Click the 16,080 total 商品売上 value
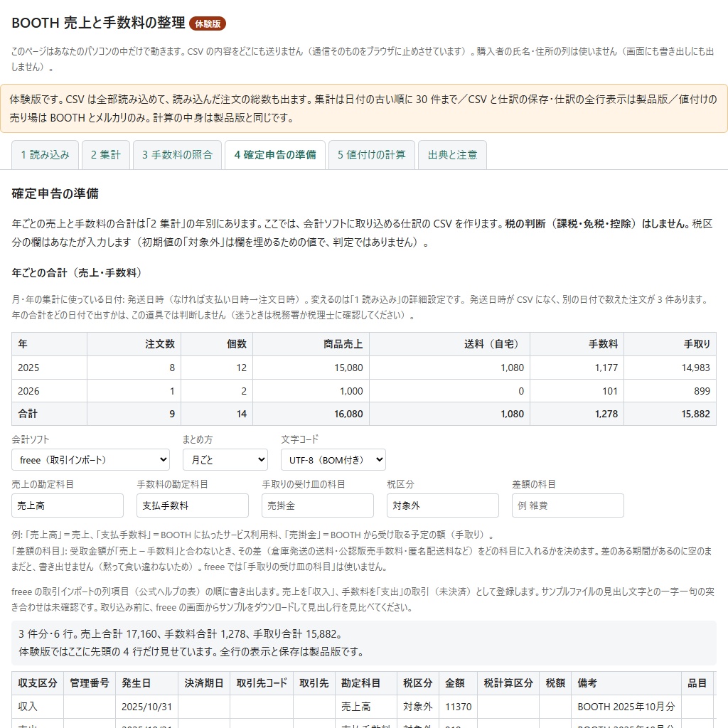728x728 pixels. [x=311, y=414]
